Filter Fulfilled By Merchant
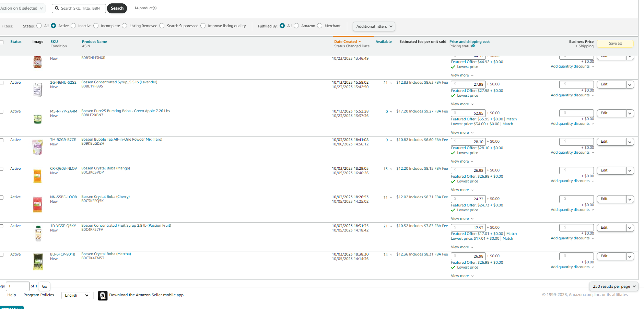Image resolution: width=644 pixels, height=309 pixels. 320,26
